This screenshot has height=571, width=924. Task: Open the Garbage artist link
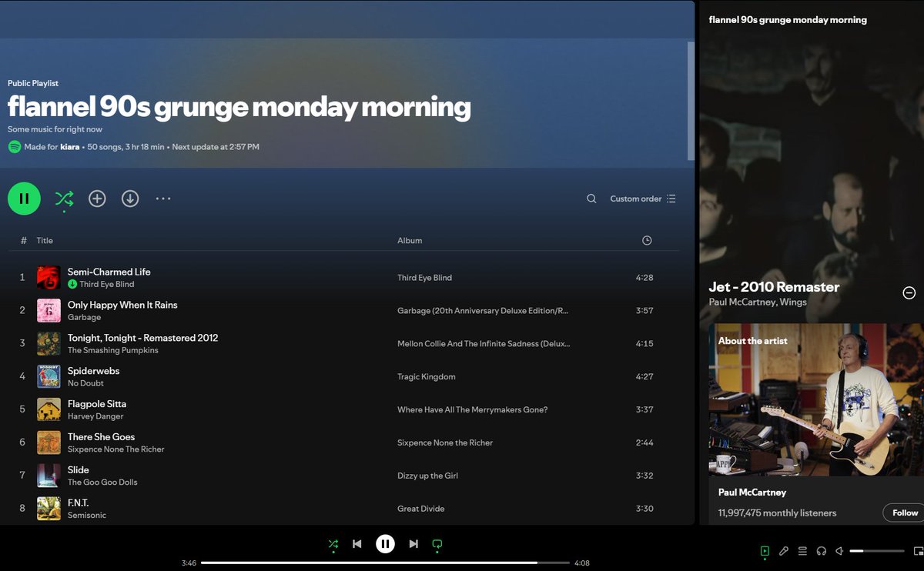[x=85, y=318]
